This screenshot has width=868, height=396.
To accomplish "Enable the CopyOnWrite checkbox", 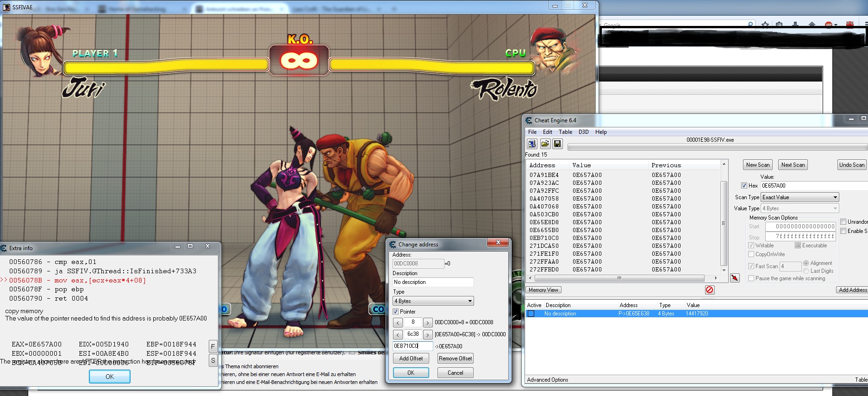I will [x=751, y=254].
